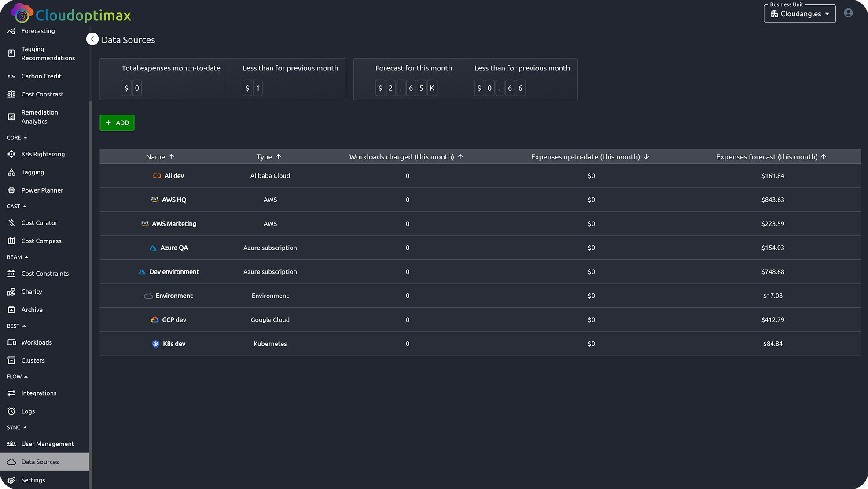Click the Cloudoptimax logo

pyautogui.click(x=71, y=13)
